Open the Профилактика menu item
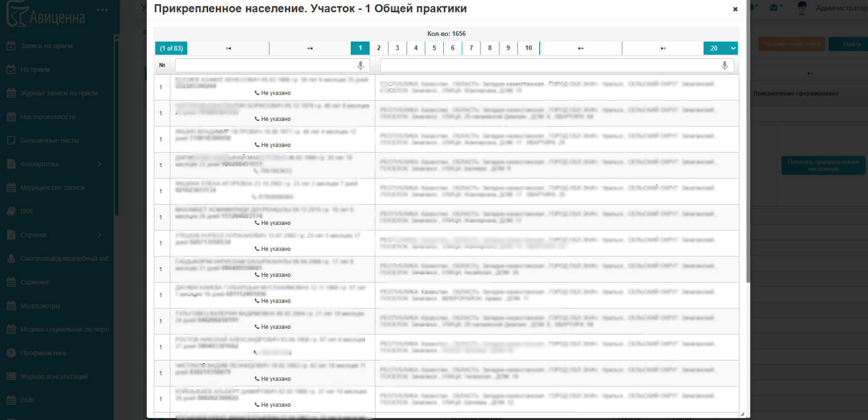This screenshot has height=420, width=868. 43,353
